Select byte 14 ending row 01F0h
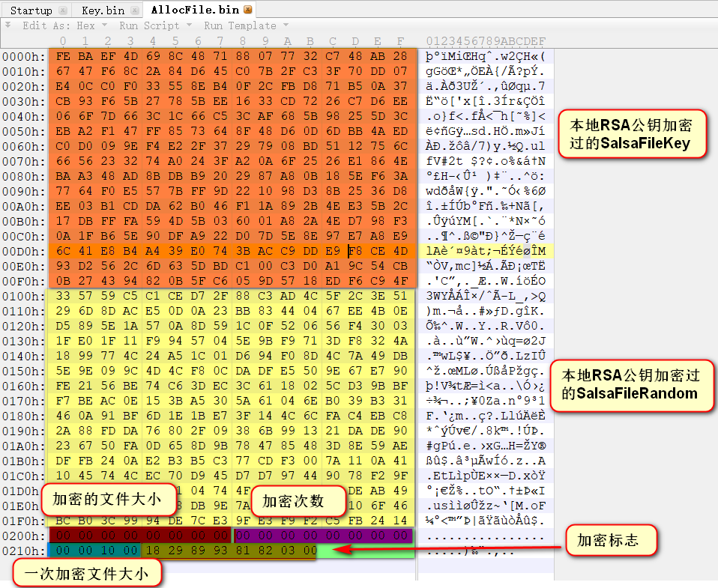Viewport: 718px width, 588px height. point(400,521)
